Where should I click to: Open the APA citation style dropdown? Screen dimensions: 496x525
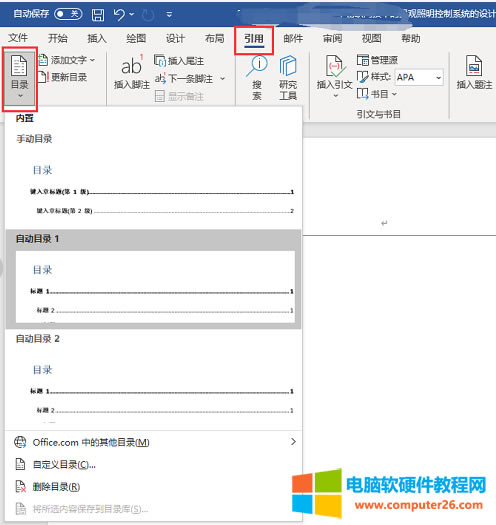(x=419, y=77)
